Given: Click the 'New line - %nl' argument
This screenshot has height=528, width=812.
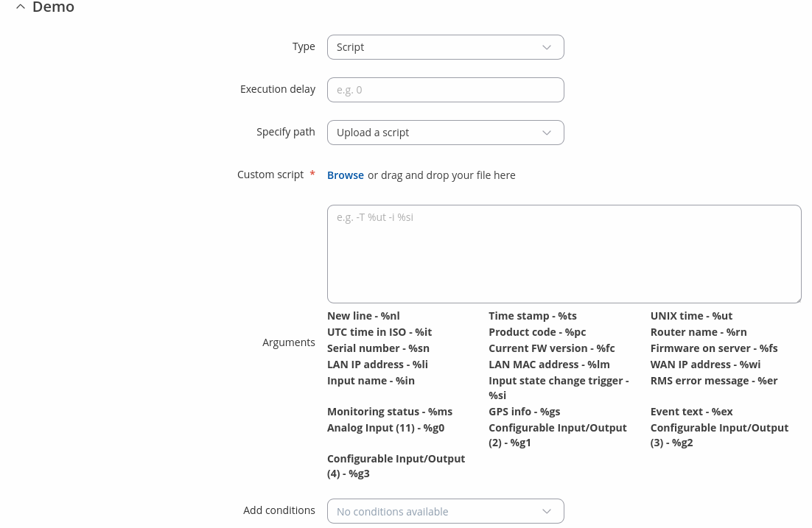Looking at the screenshot, I should coord(363,316).
